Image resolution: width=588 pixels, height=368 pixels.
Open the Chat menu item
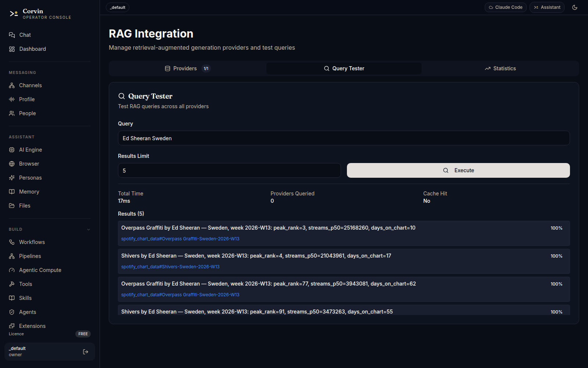pyautogui.click(x=50, y=35)
